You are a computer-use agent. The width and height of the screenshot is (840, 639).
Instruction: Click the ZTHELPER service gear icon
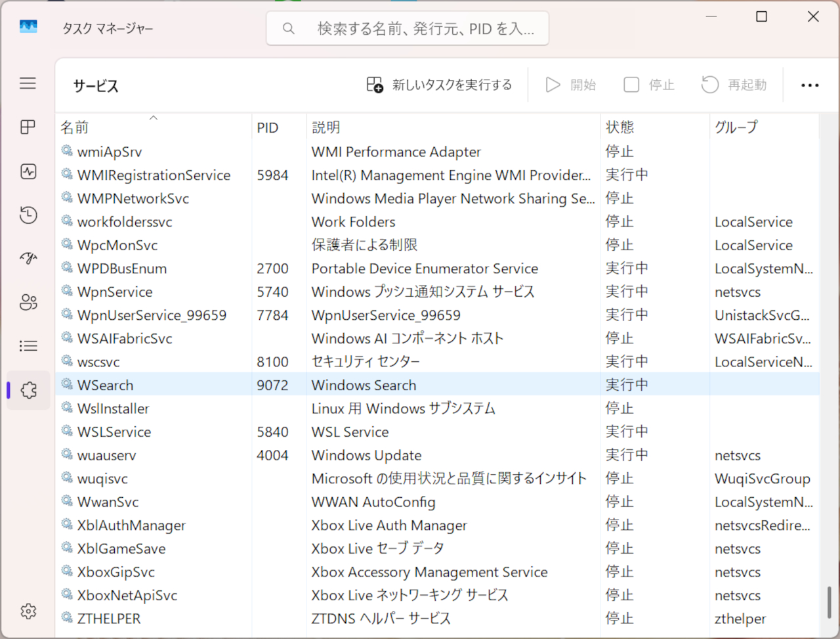67,617
